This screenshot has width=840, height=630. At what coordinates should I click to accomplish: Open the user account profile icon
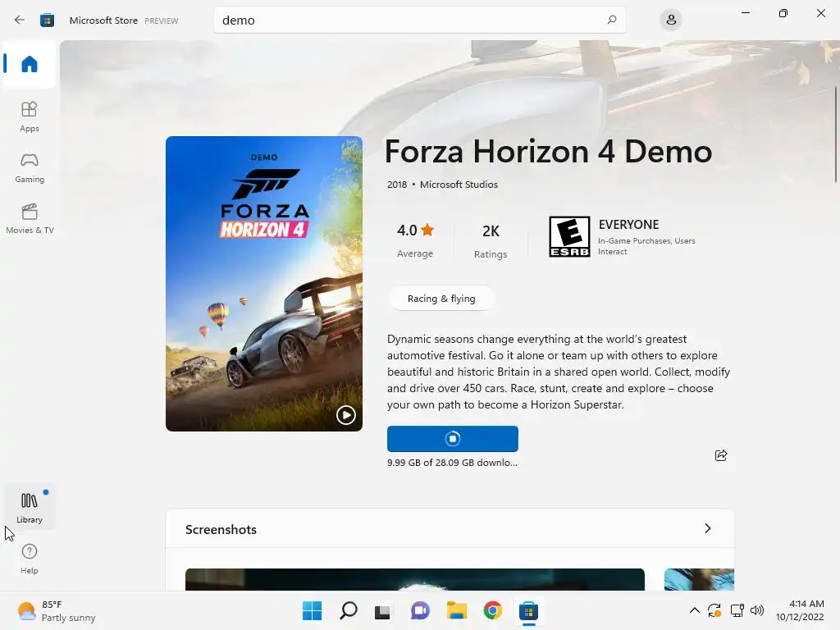pos(671,21)
